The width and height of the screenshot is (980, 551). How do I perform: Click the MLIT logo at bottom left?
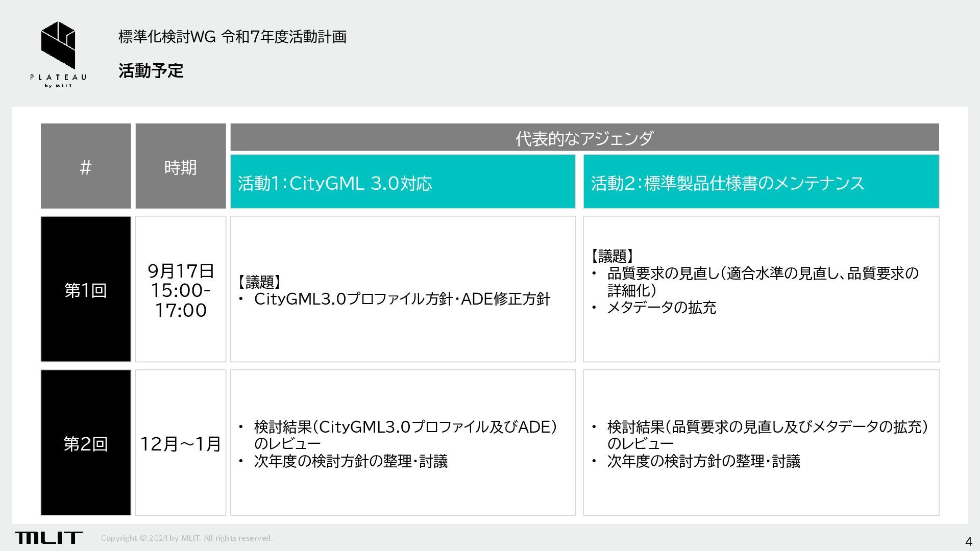pos(48,537)
